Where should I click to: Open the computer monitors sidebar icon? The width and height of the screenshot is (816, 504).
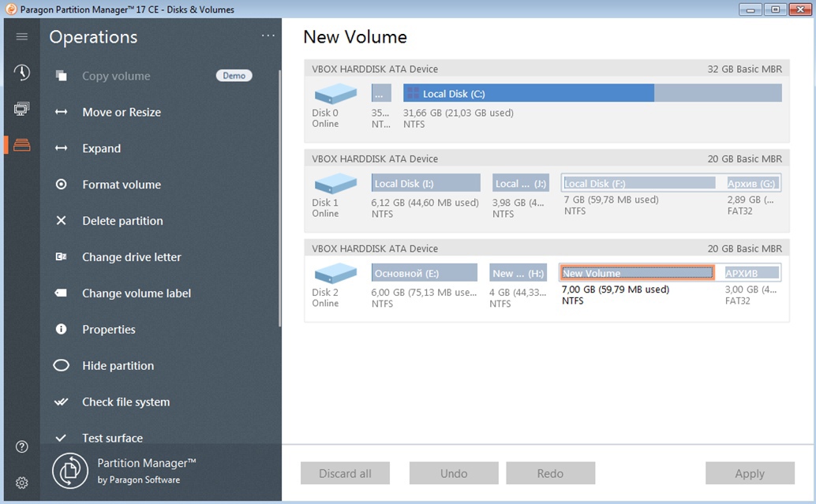pos(22,109)
